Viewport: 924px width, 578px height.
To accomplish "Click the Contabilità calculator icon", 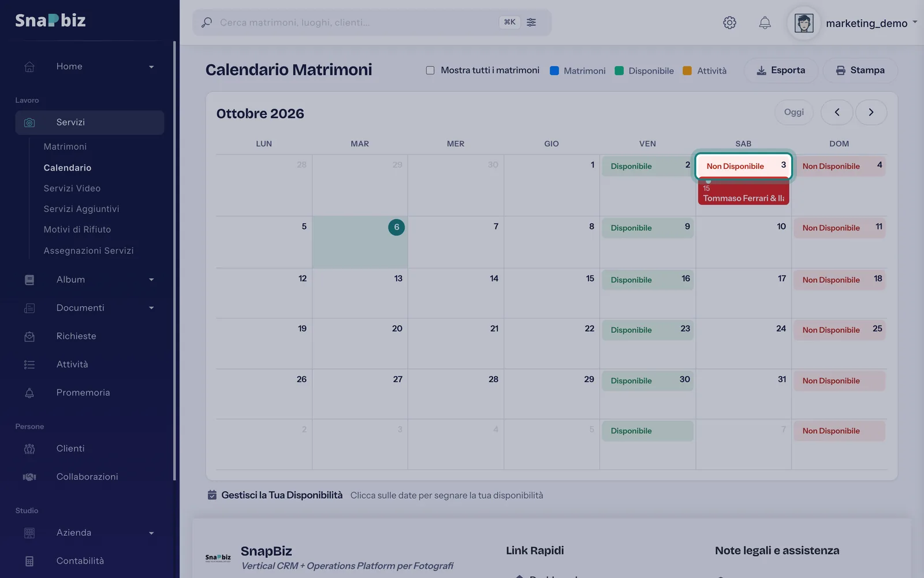I will [29, 561].
